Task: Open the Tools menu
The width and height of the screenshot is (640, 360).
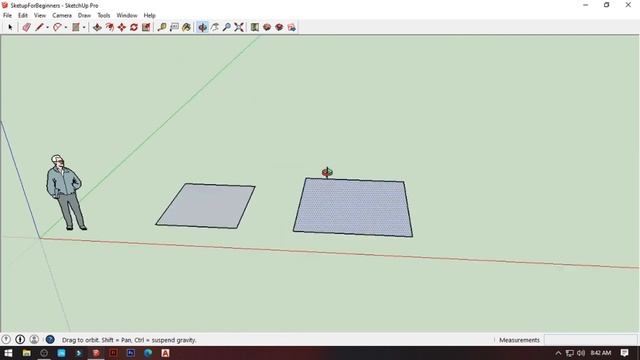Action: coord(104,15)
